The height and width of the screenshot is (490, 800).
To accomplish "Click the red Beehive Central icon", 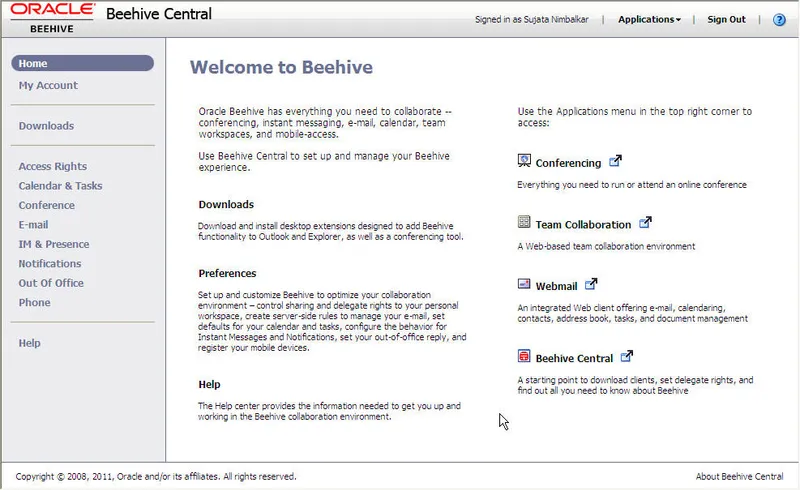I will click(x=524, y=356).
